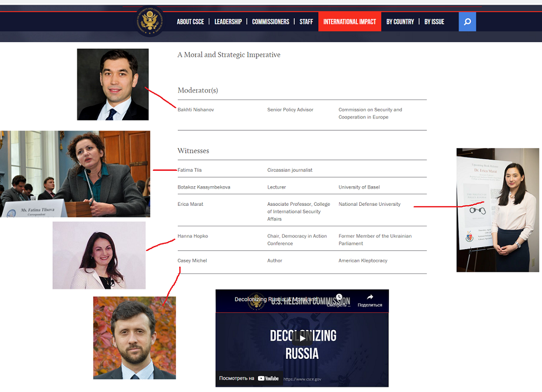Open site search with magnifier icon

(467, 22)
